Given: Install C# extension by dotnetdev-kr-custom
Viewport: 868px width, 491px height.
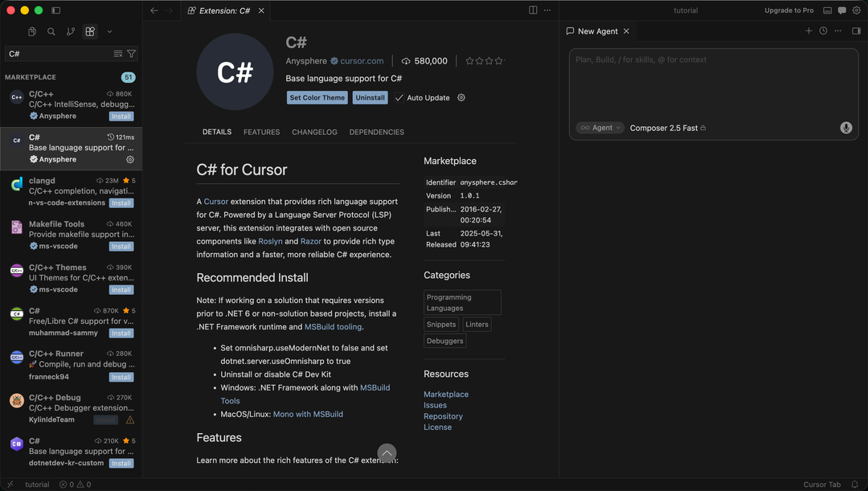Looking at the screenshot, I should click(121, 464).
